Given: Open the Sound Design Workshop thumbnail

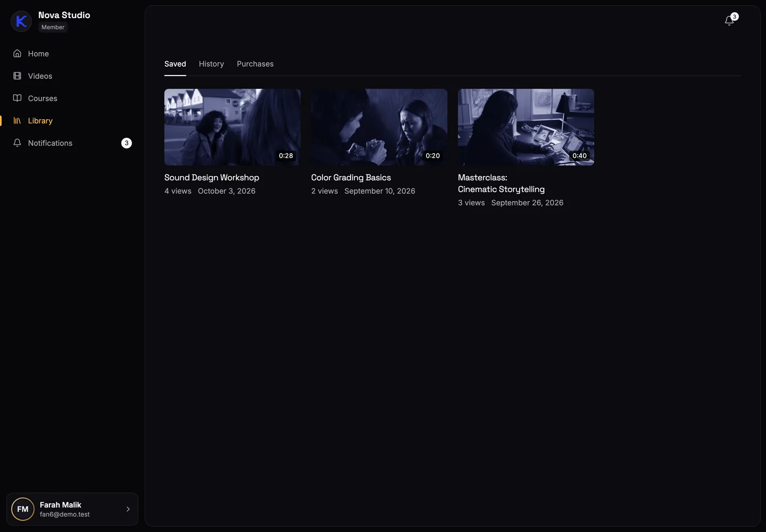Looking at the screenshot, I should (232, 127).
